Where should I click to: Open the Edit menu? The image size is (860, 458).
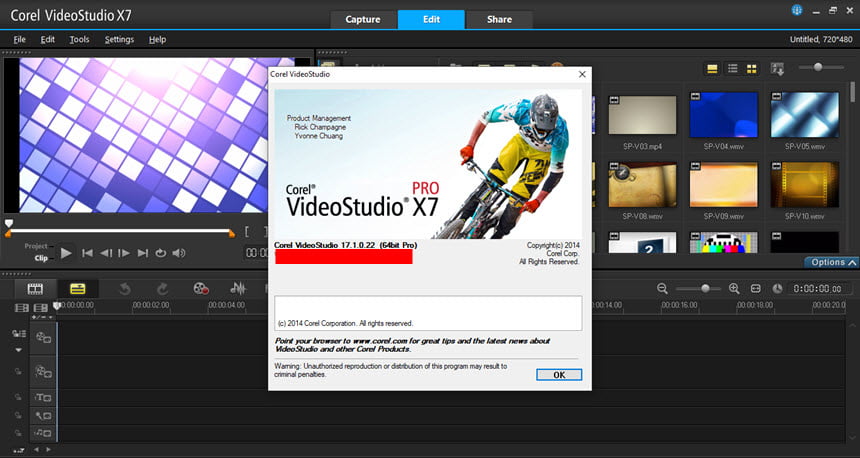click(x=48, y=39)
